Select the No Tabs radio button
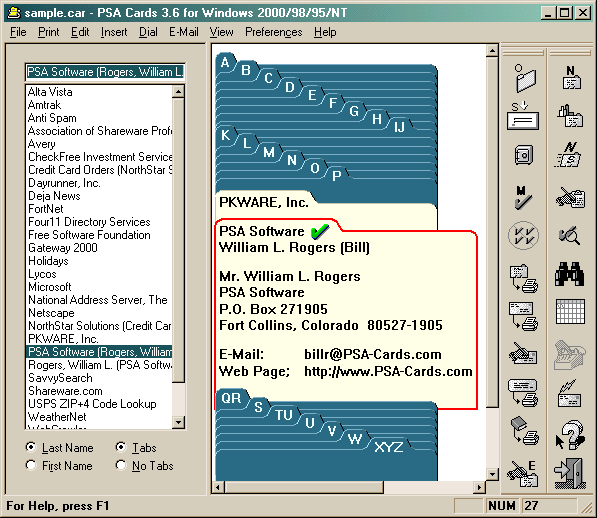The height and width of the screenshot is (518, 597). pos(121,465)
